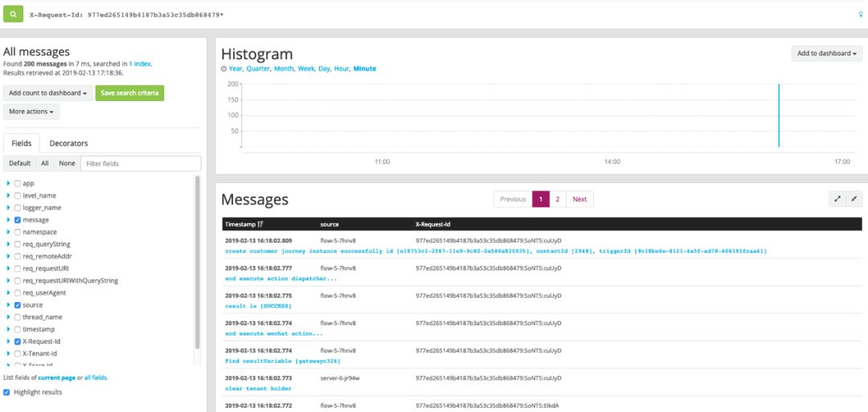Open the More actions dropdown
Viewport: 868px width, 412px height.
pos(31,112)
